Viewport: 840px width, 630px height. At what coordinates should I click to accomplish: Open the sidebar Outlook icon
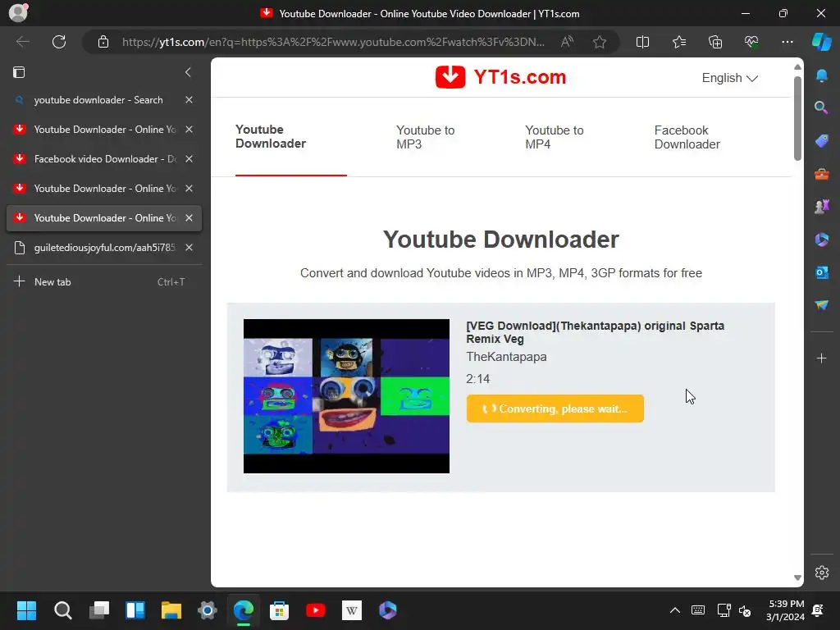pyautogui.click(x=822, y=272)
